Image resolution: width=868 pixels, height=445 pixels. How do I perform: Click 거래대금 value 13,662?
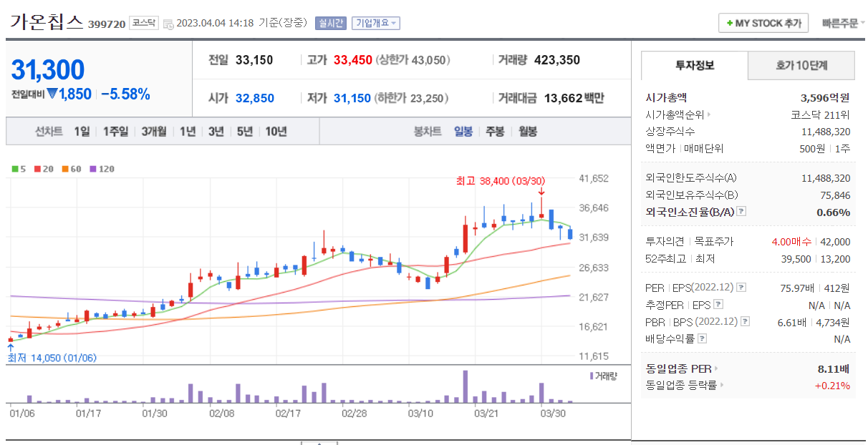(564, 98)
